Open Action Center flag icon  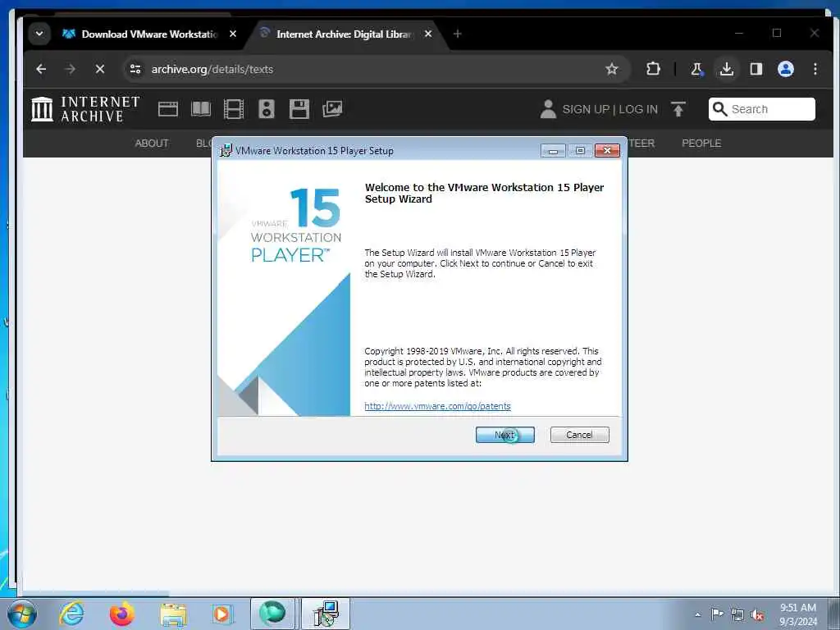(x=717, y=614)
